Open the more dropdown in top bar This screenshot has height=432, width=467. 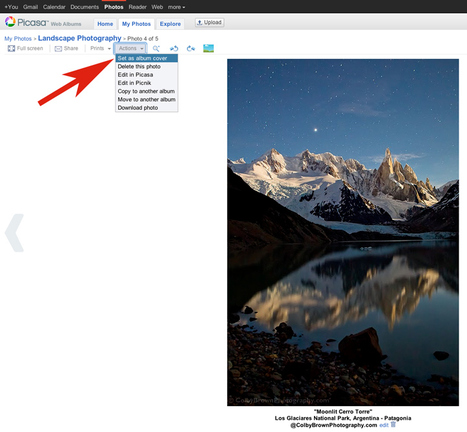click(176, 7)
